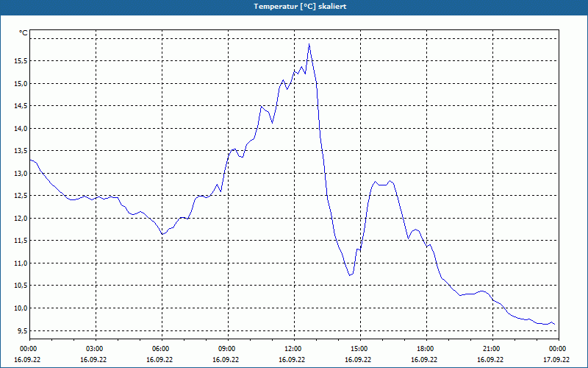Viewport: 588px width, 368px height.
Task: Click the title 'Temperatur [°C] skaliert'
Action: point(300,7)
